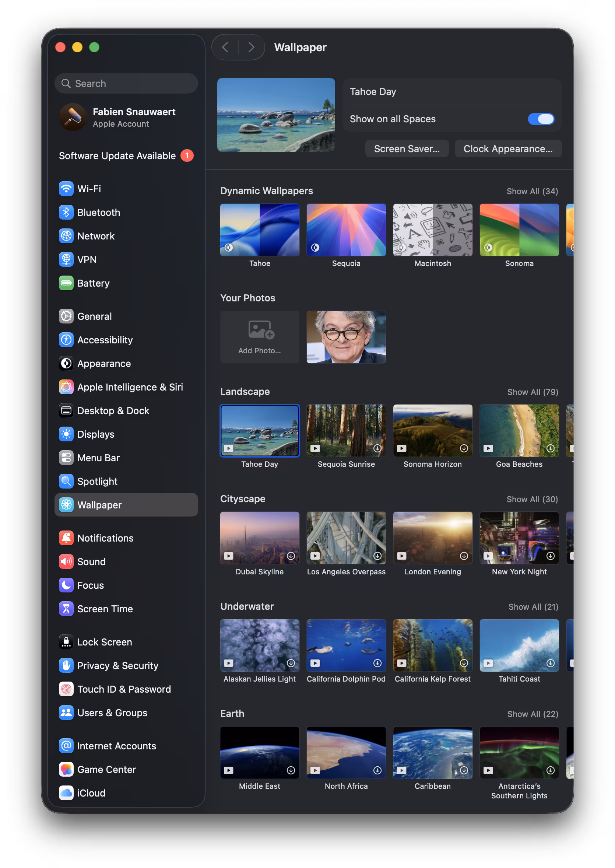615x868 pixels.
Task: Show all 79 Landscape wallpapers
Action: pyautogui.click(x=533, y=392)
